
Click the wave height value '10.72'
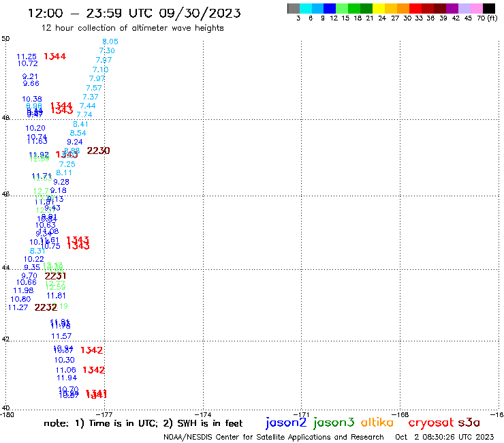coord(28,63)
